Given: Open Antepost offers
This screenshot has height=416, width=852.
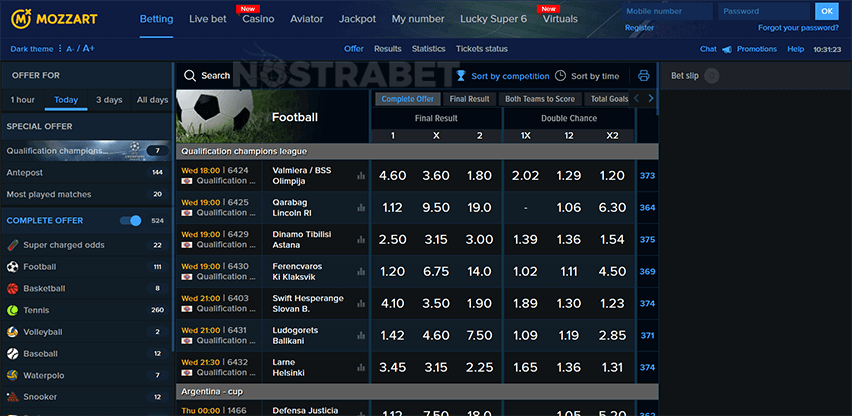Looking at the screenshot, I should 87,173.
